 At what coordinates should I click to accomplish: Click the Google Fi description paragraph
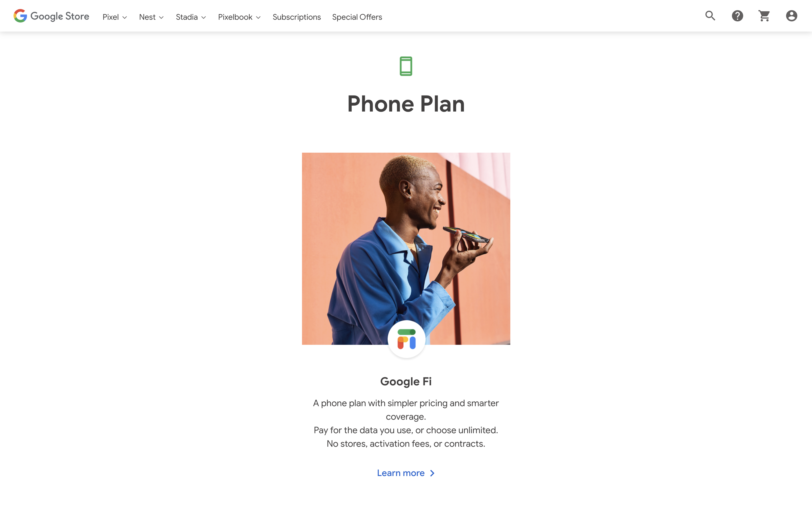pos(406,423)
